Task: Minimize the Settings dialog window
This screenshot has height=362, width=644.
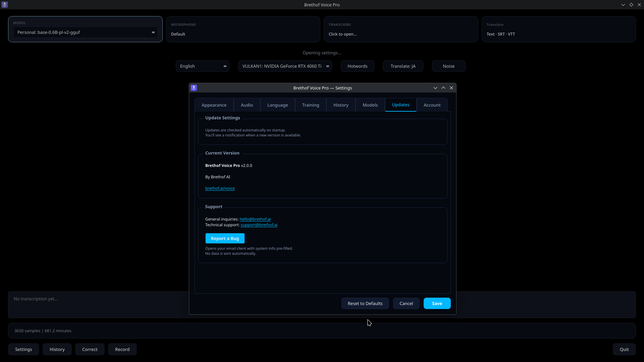Action: point(435,88)
